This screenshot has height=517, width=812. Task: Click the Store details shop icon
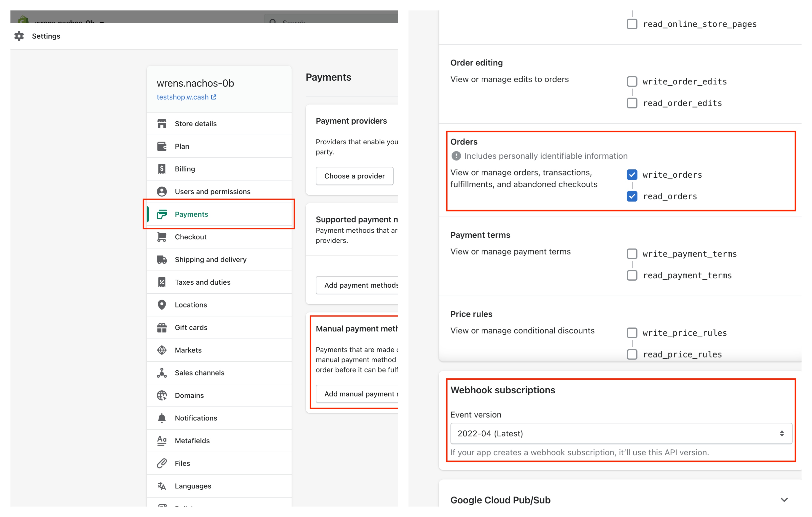(162, 124)
